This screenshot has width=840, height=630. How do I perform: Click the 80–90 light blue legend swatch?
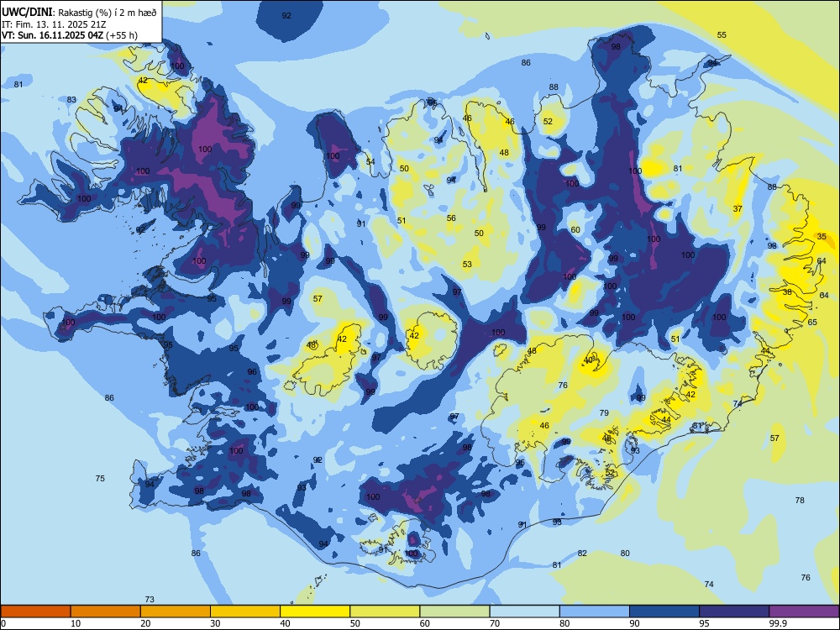pyautogui.click(x=595, y=612)
